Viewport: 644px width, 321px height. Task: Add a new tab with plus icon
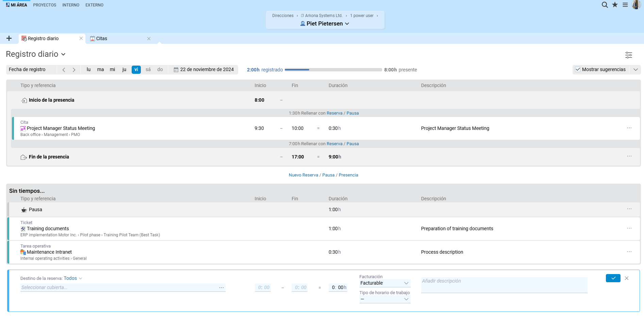(x=9, y=38)
